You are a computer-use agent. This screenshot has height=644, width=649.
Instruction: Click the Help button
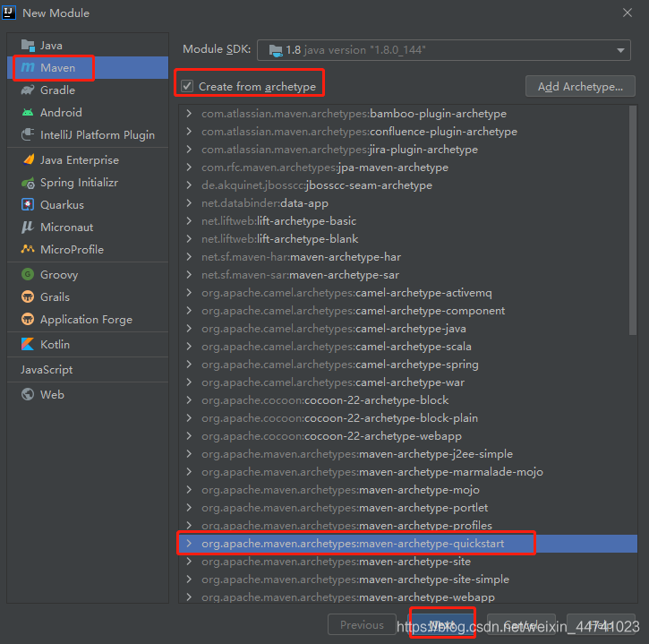click(x=601, y=624)
